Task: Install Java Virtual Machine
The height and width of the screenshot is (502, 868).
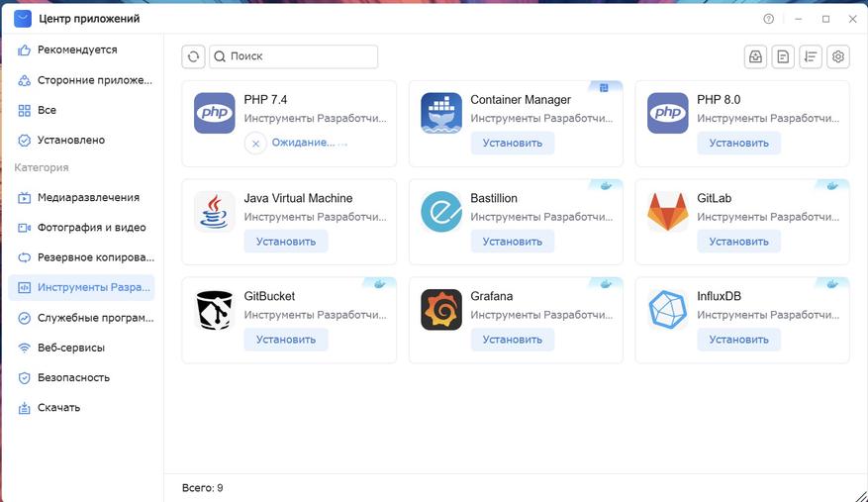Action: pos(286,242)
